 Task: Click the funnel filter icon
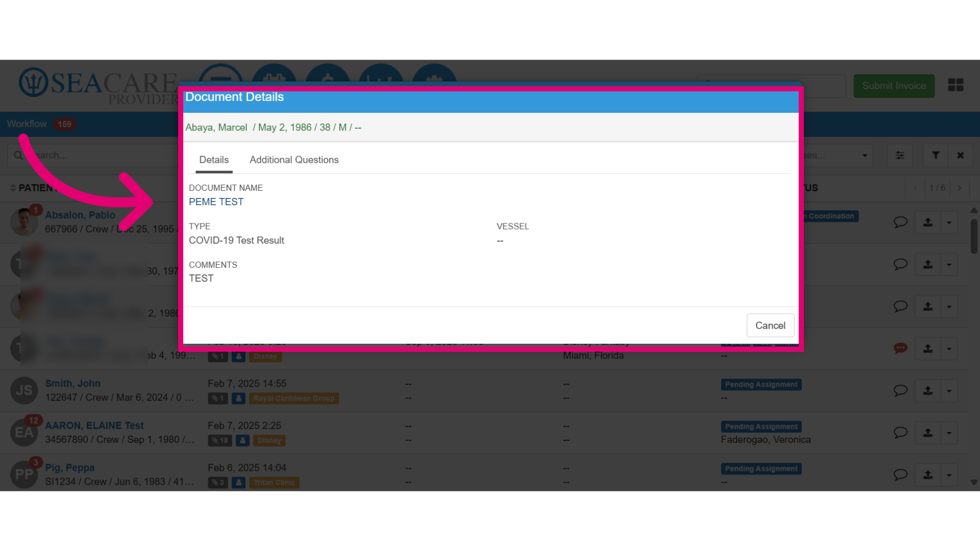(x=936, y=155)
